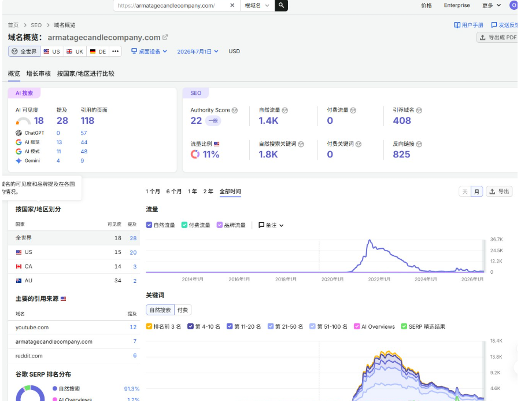The width and height of the screenshot is (532, 401).
Task: Switch to 概览 tab
Action: pos(14,73)
